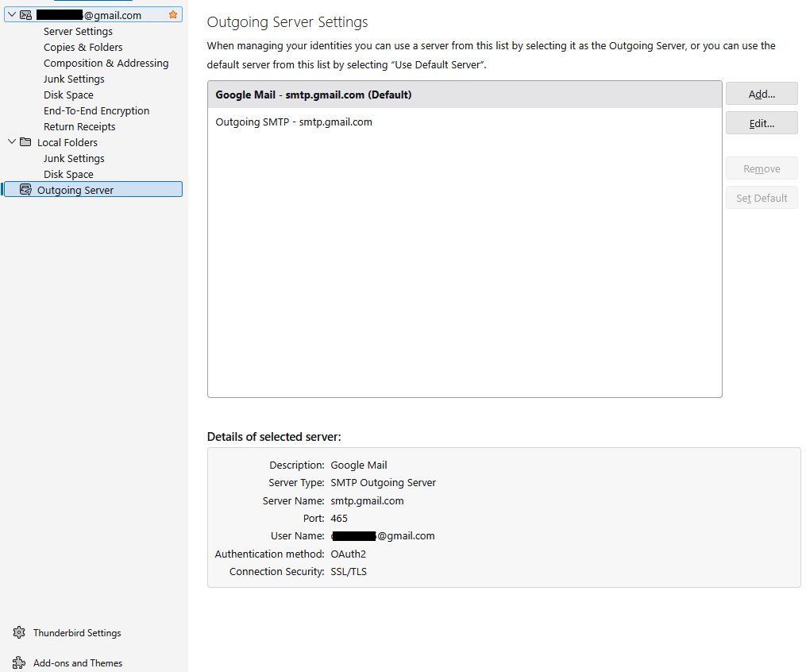This screenshot has width=806, height=672.
Task: Open Junk Settings under the Gmail account
Action: (x=74, y=79)
